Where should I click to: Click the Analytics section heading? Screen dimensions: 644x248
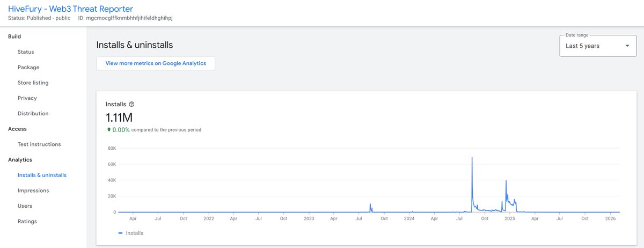[x=20, y=160]
